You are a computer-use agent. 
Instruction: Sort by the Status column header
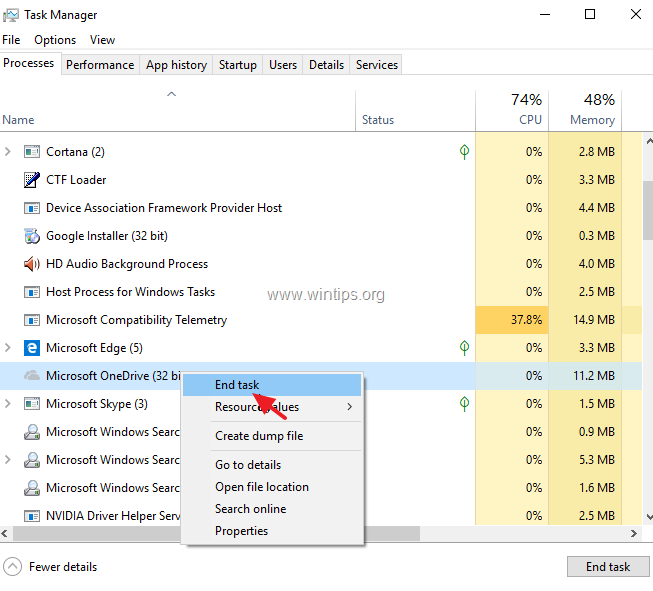click(415, 111)
